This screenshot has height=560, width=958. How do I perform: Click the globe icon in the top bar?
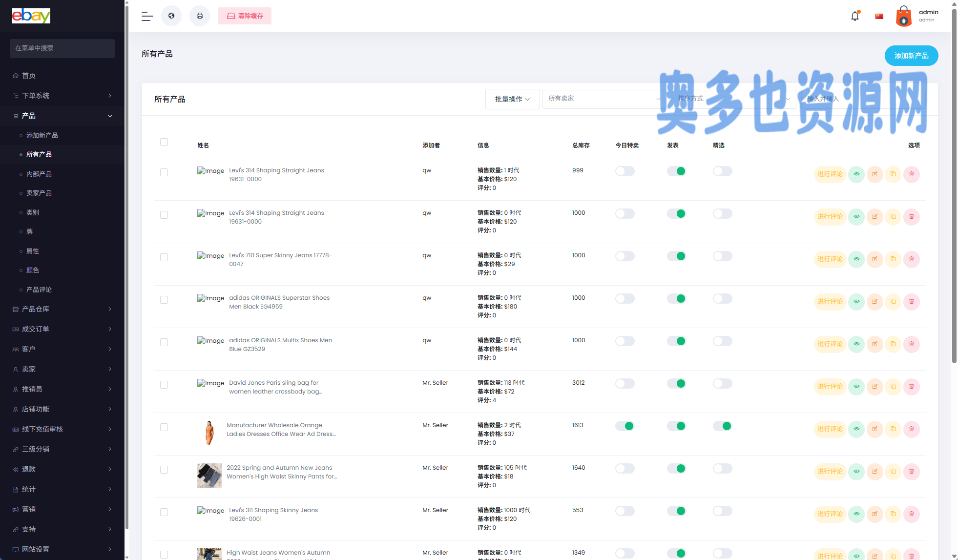click(171, 16)
